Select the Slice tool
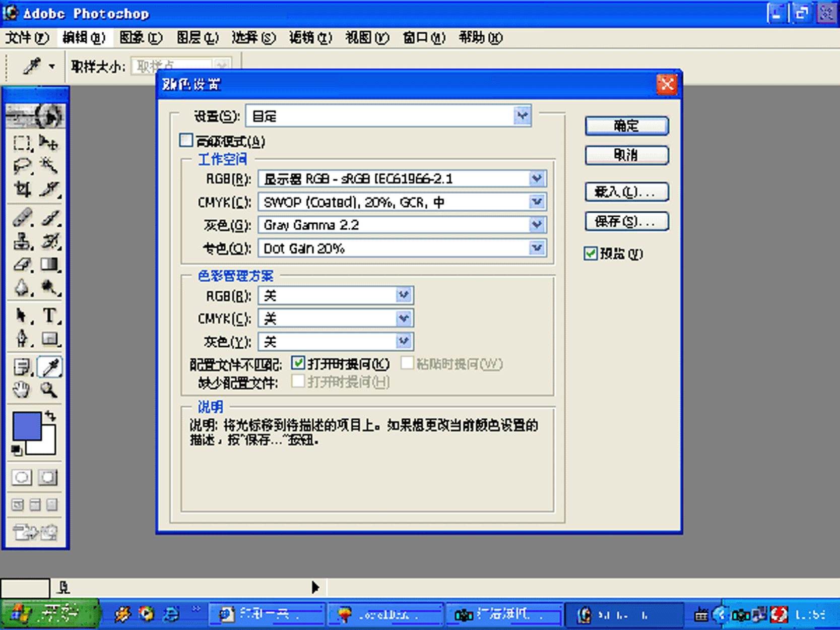Screen dimensions: 840x630 coord(49,189)
